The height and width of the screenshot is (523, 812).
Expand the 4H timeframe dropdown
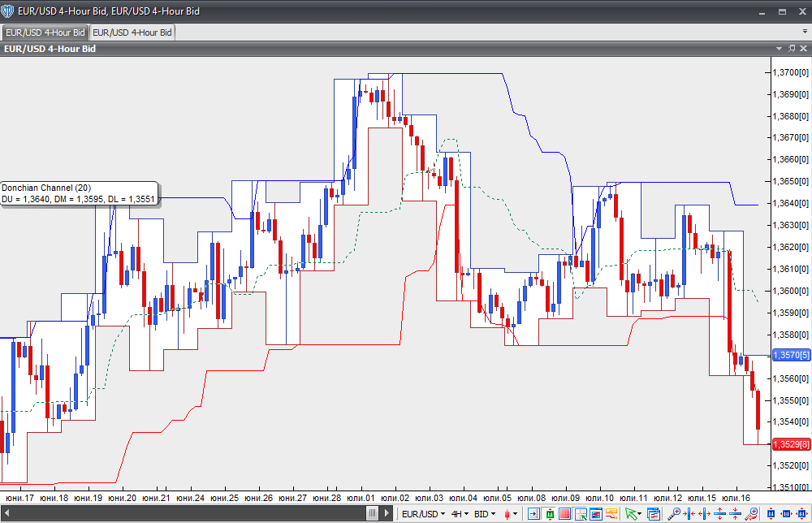[460, 514]
